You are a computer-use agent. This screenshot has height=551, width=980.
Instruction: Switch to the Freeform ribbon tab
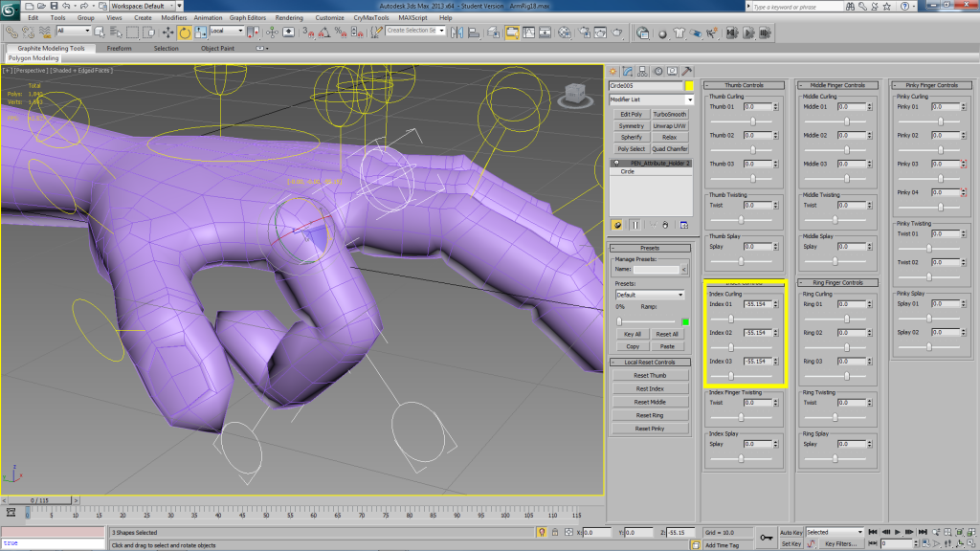coord(120,48)
